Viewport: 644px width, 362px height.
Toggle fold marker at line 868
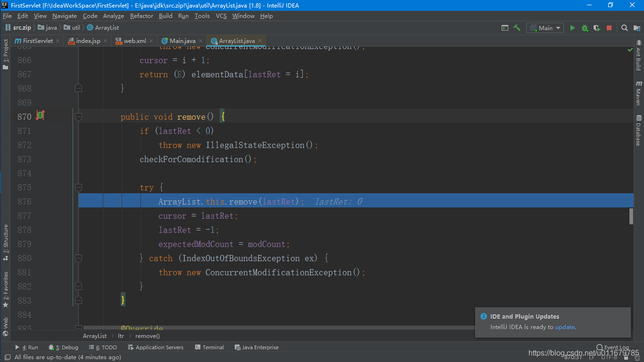point(79,88)
